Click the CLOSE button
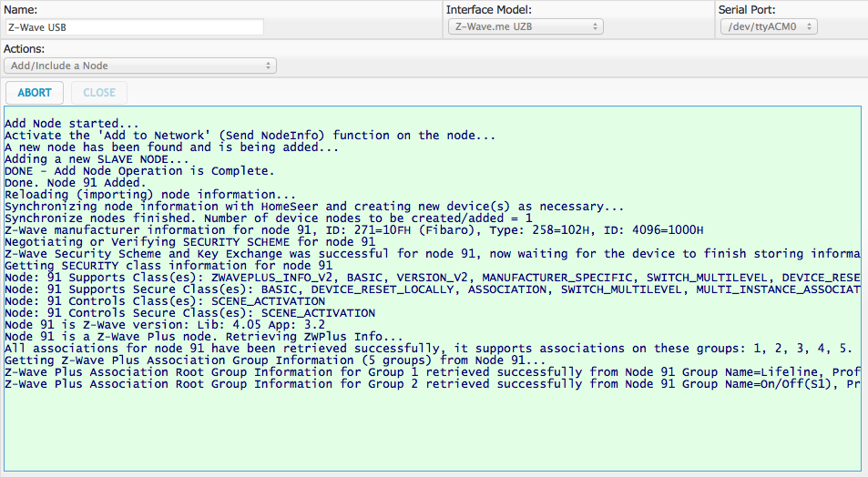Screen dimensions: 868x477 tap(99, 93)
